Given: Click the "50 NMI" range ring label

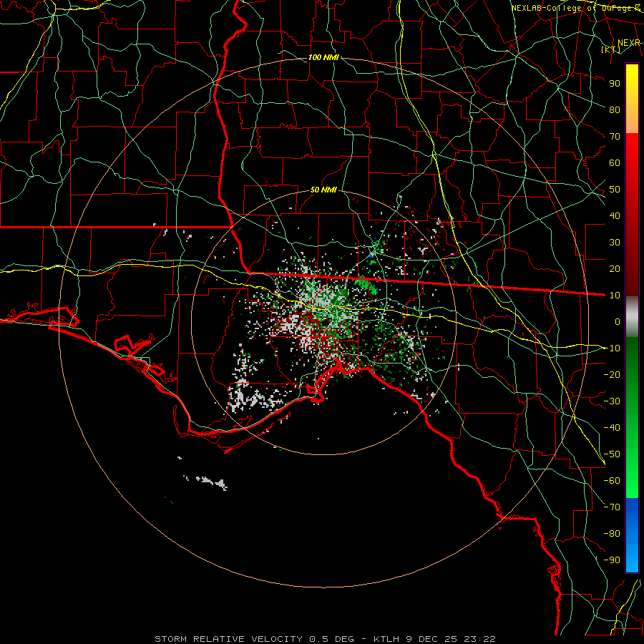Looking at the screenshot, I should tap(323, 190).
